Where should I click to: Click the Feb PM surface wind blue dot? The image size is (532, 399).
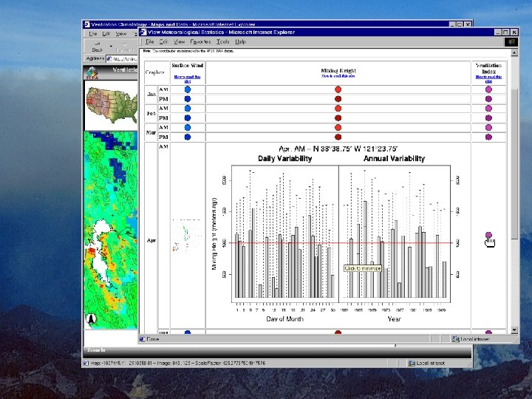pyautogui.click(x=187, y=118)
